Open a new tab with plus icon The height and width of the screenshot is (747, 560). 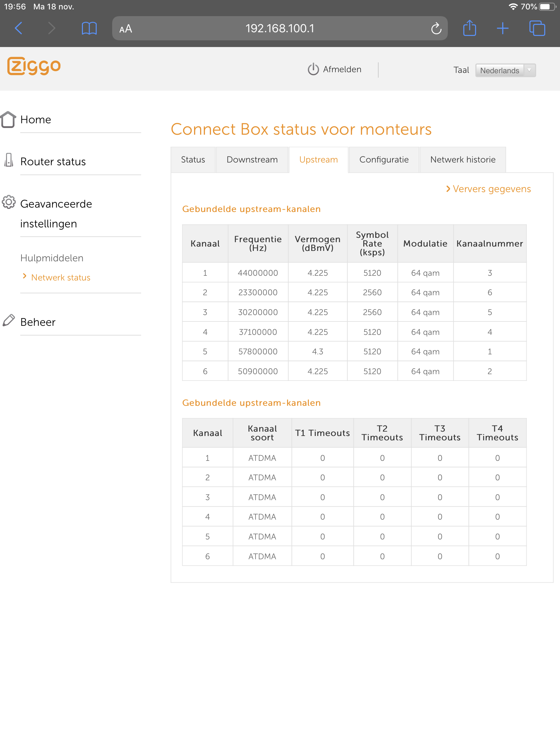pos(502,28)
